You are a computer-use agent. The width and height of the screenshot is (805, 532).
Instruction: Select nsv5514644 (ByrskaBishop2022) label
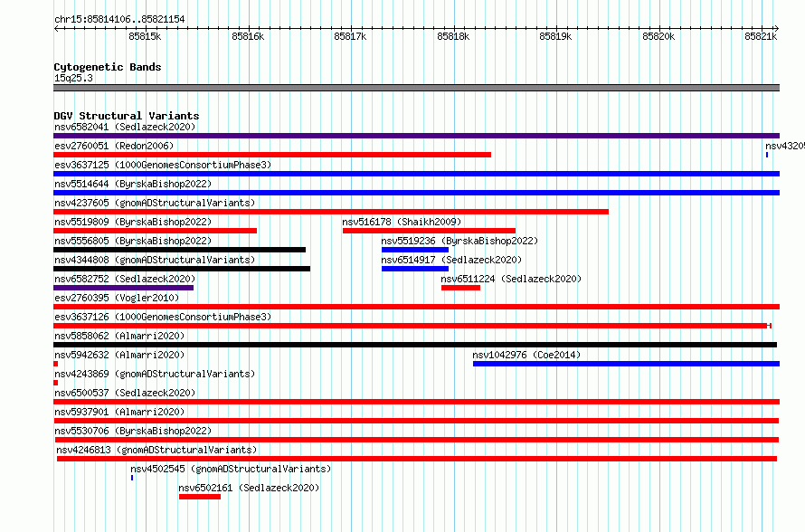pos(133,184)
